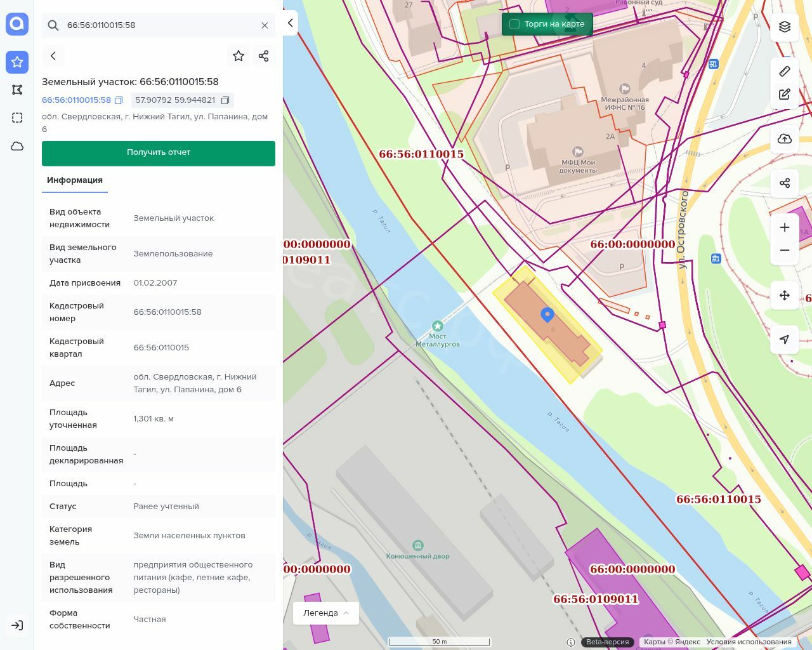Zoom in on the map
Image resolution: width=812 pixels, height=650 pixels.
pos(785,227)
